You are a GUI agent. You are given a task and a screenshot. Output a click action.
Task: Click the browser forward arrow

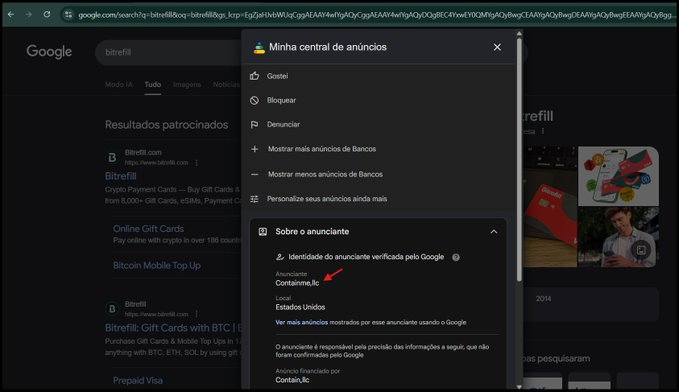pos(29,15)
